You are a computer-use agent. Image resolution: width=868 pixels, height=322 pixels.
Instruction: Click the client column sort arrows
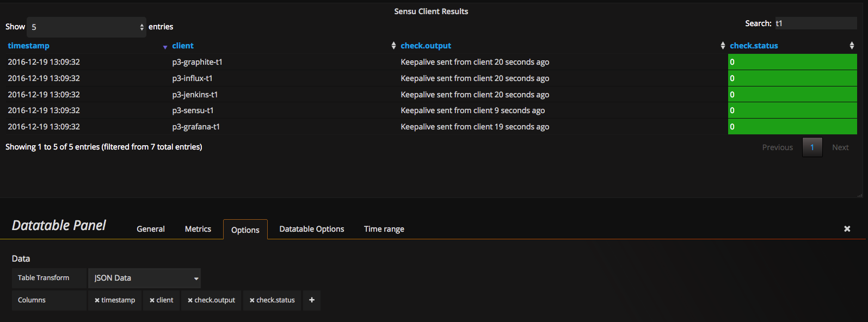[x=393, y=46]
